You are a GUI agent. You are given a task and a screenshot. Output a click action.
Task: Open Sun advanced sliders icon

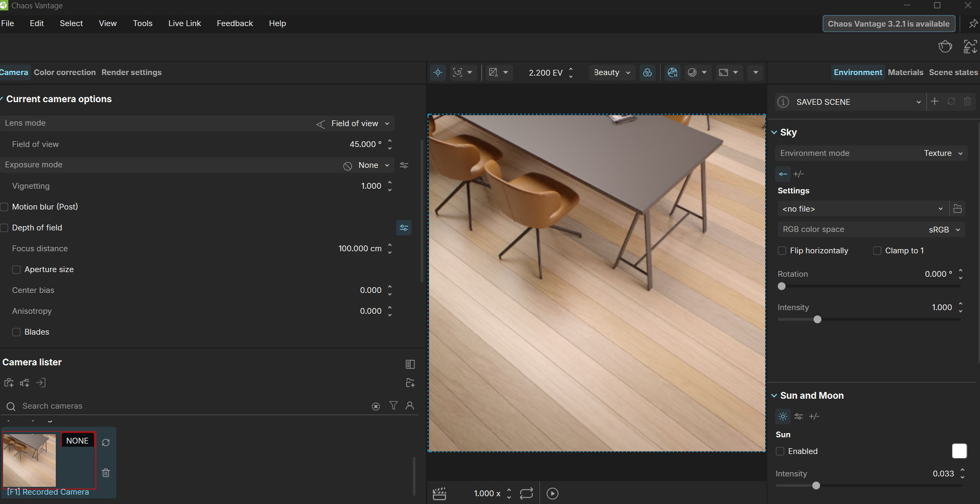[x=799, y=416]
